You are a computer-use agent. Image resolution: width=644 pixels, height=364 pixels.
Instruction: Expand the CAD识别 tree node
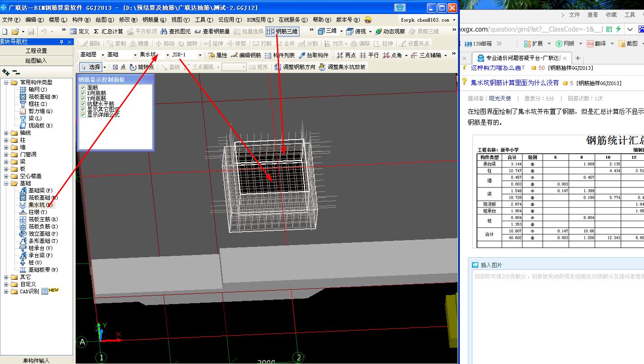6,291
